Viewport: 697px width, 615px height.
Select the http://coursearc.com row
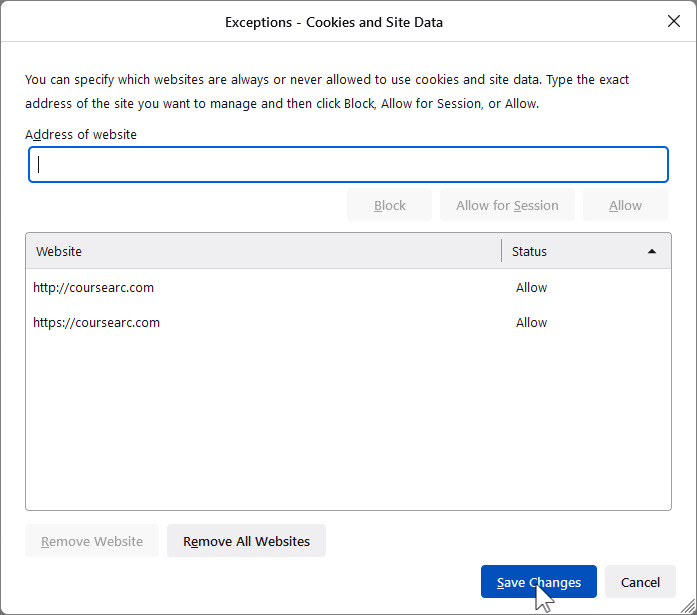point(348,288)
